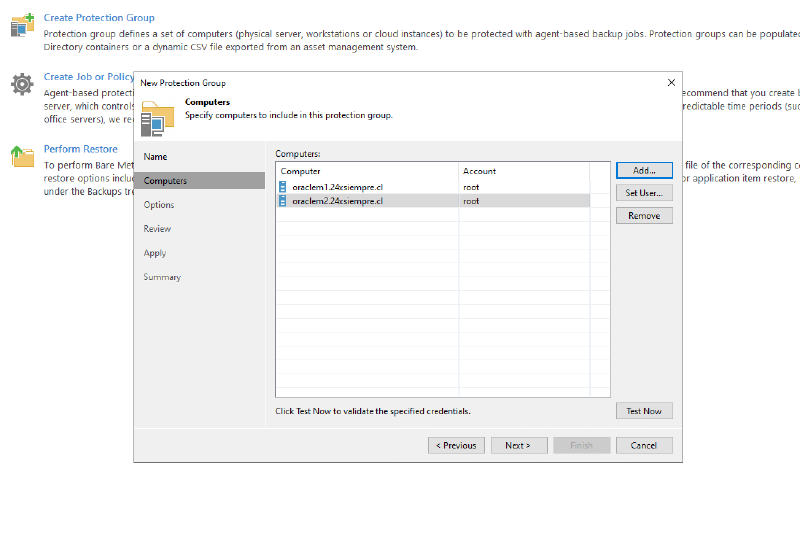The width and height of the screenshot is (800, 536).
Task: Go to the Name wizard step
Action: click(x=155, y=157)
